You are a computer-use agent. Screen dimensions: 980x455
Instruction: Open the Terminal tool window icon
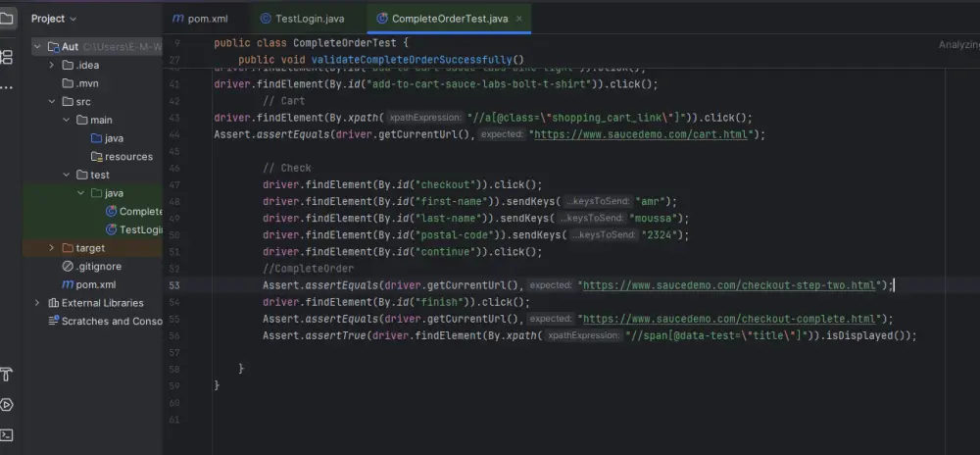click(x=6, y=435)
